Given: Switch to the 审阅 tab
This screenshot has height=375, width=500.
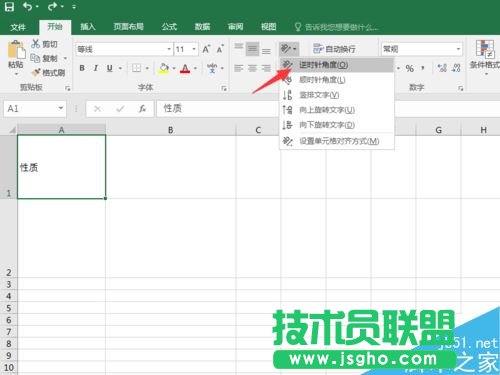Looking at the screenshot, I should click(x=235, y=27).
